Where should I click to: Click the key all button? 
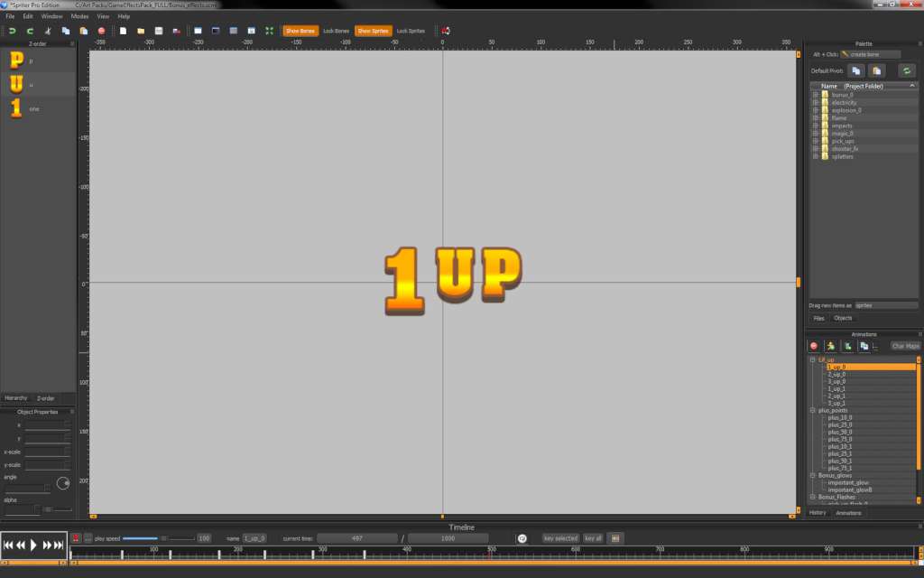point(591,537)
